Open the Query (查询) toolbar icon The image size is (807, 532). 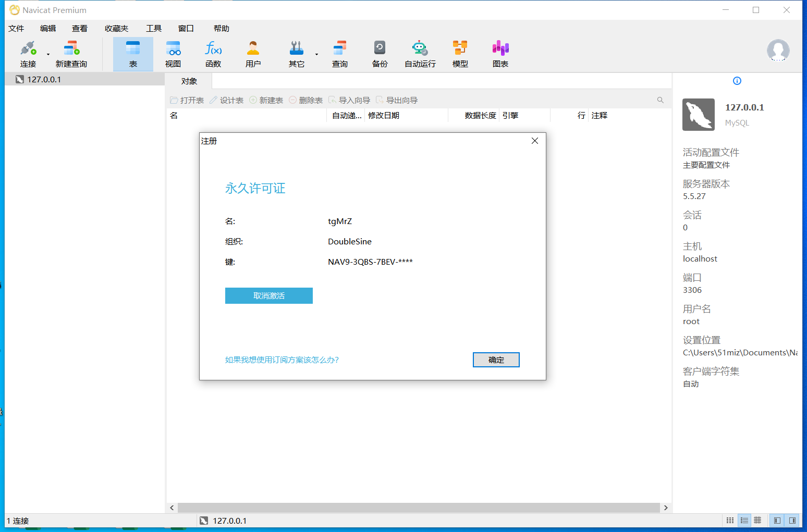click(x=340, y=54)
